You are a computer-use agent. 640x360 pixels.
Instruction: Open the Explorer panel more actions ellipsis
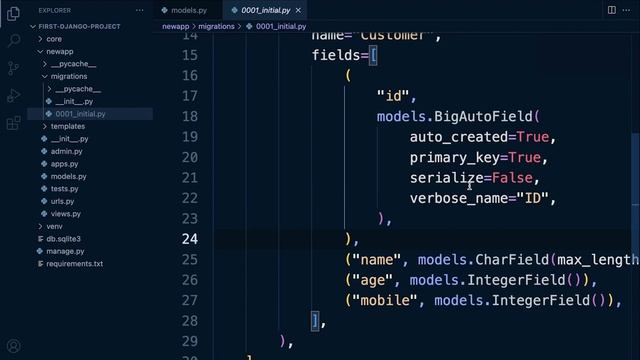pyautogui.click(x=140, y=11)
